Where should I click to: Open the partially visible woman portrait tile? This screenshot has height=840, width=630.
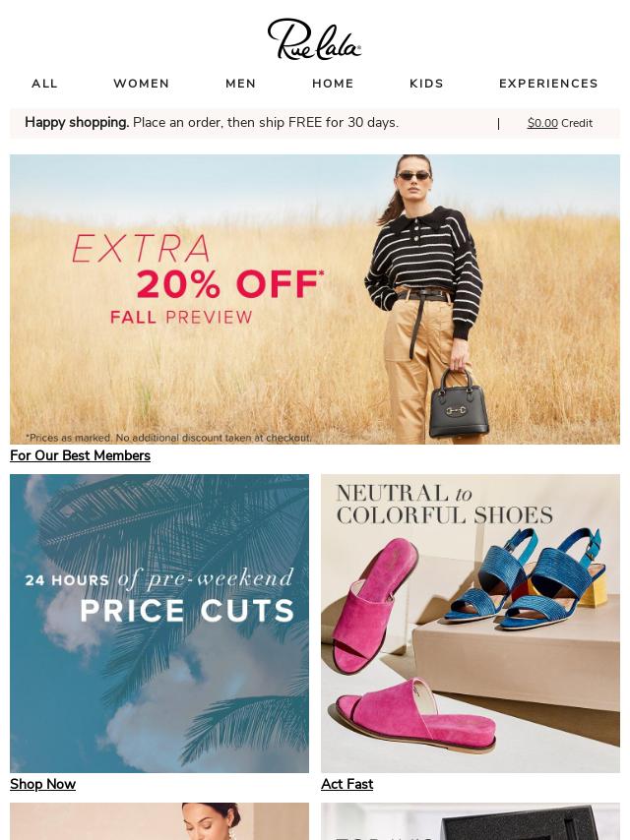click(159, 821)
